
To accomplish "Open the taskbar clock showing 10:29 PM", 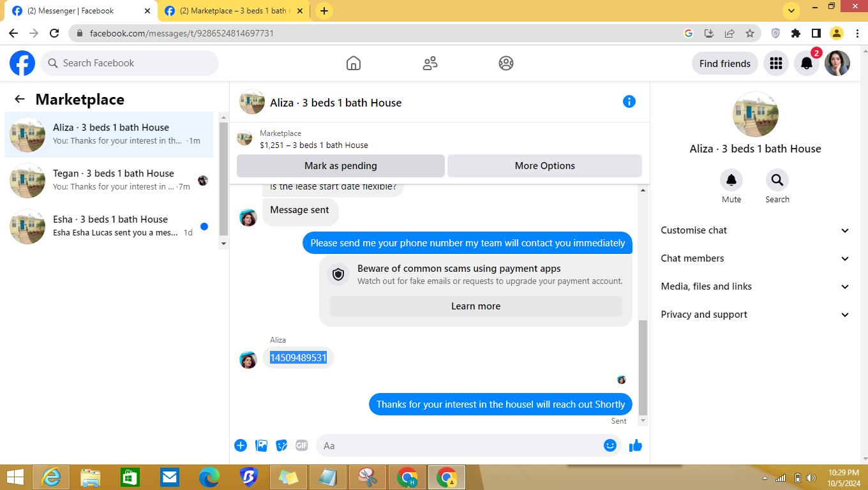I will pos(843,478).
